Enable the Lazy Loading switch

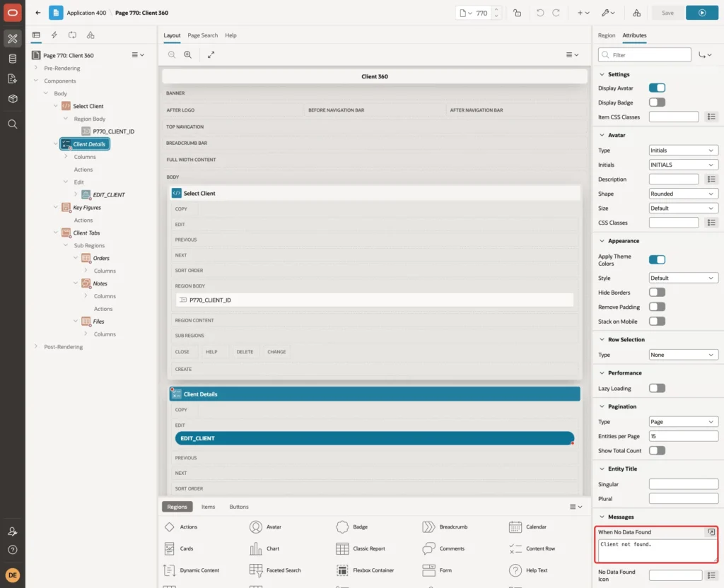pyautogui.click(x=657, y=389)
